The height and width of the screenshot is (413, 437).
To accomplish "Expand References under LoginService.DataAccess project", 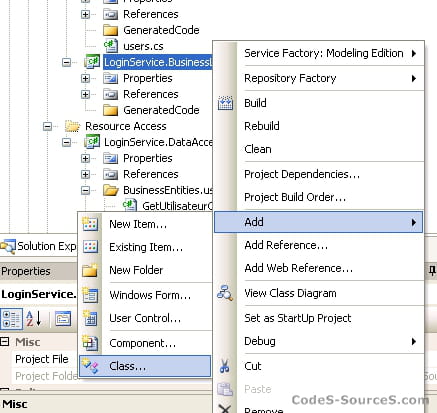I will coord(85,174).
